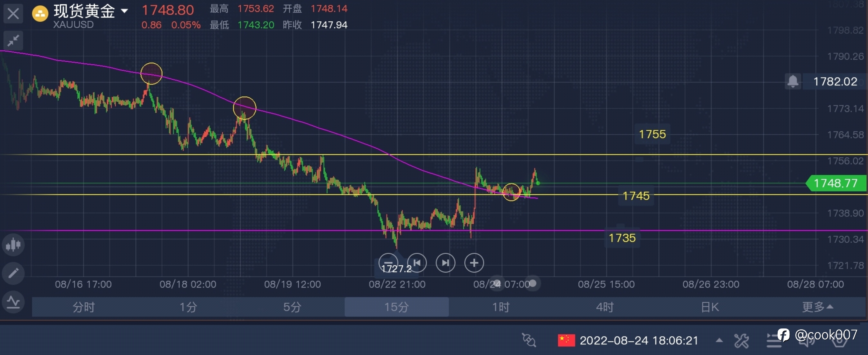
Task: Select the 15分 timeframe tab
Action: click(396, 307)
